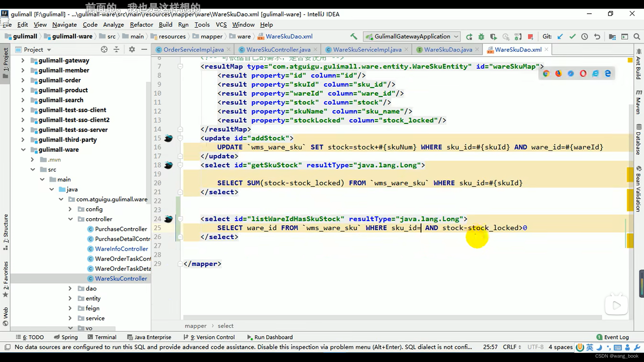Collapse the controller folder in tree

[x=70, y=219]
